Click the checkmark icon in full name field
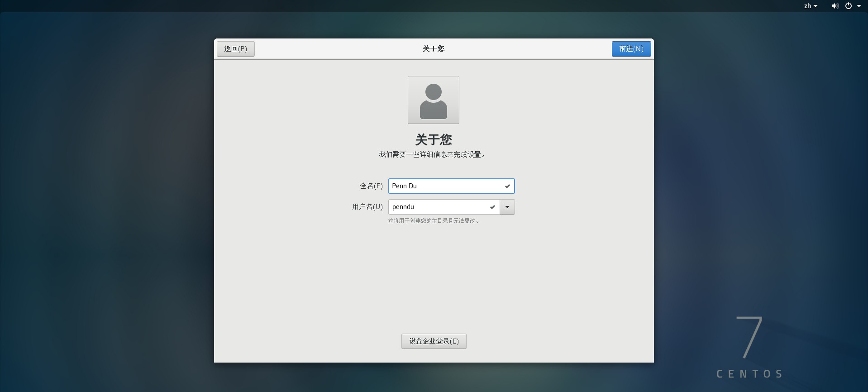Screen dimensions: 868x392 tap(507, 186)
